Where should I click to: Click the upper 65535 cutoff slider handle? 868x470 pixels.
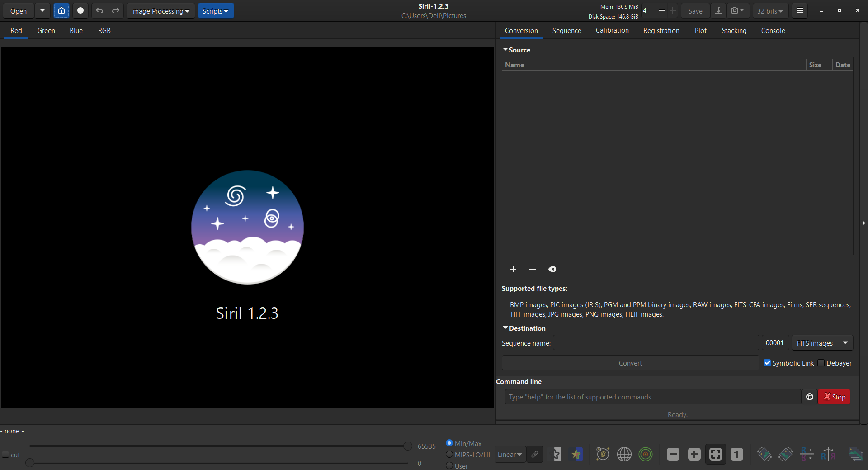[x=407, y=446]
